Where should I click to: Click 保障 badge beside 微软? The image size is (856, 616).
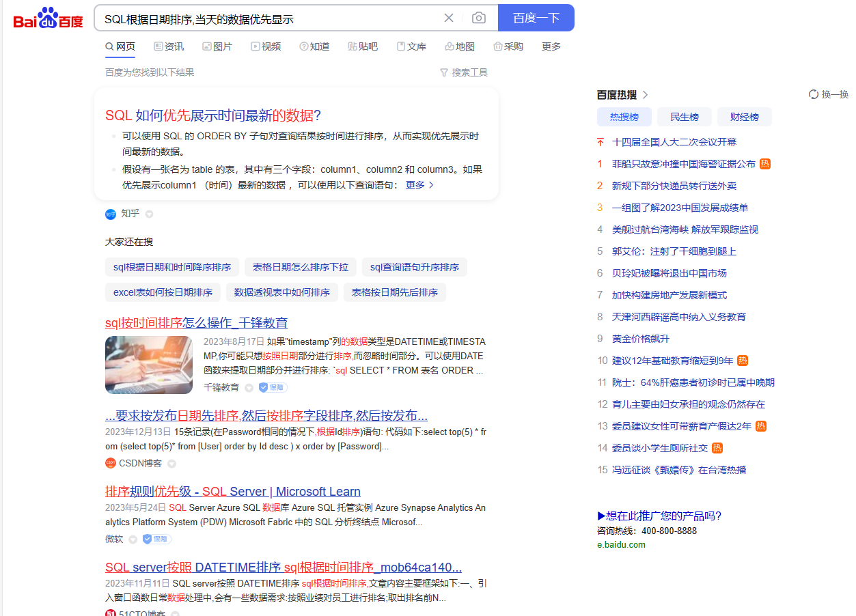[x=156, y=539]
